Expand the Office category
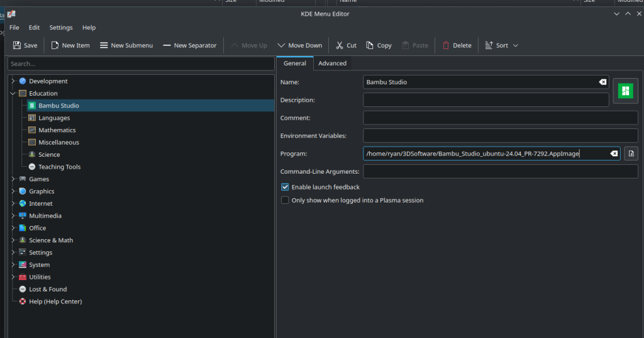644x338 pixels. tap(13, 228)
